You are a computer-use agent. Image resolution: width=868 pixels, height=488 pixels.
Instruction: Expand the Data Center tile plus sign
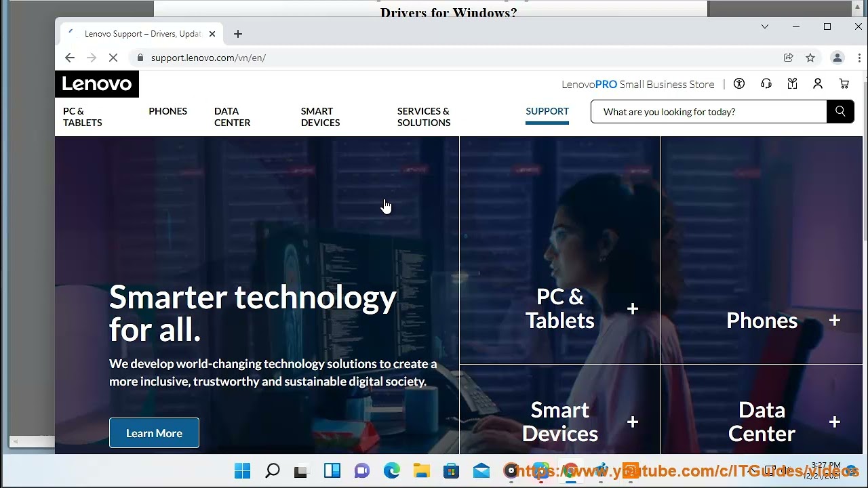pos(835,422)
